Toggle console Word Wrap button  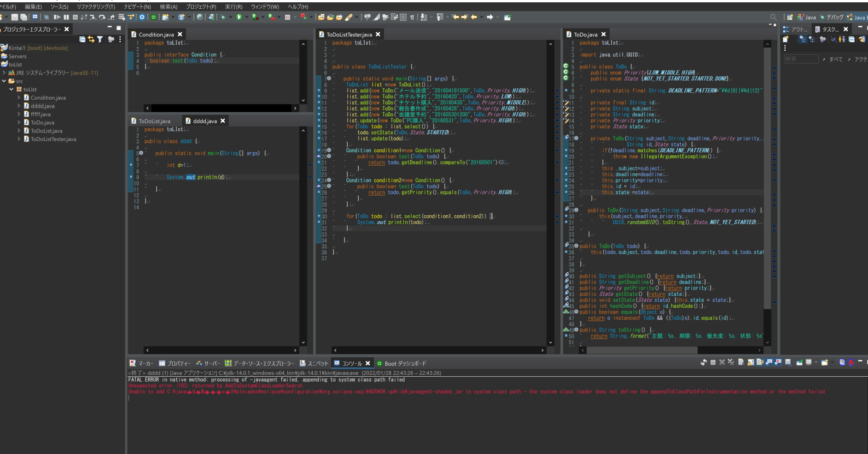(760, 362)
